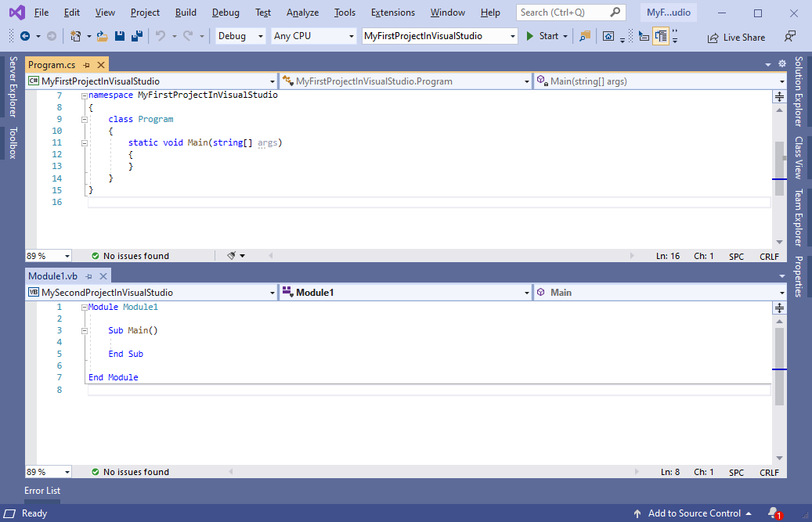Click the New Project toolbar icon
The height and width of the screenshot is (522, 812).
[76, 36]
